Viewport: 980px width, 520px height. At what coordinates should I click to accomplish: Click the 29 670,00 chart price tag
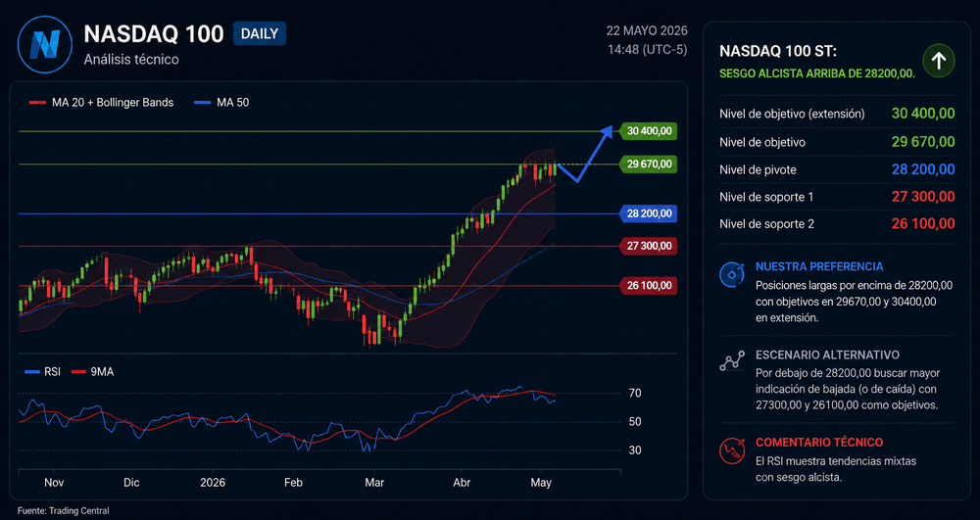[x=647, y=165]
